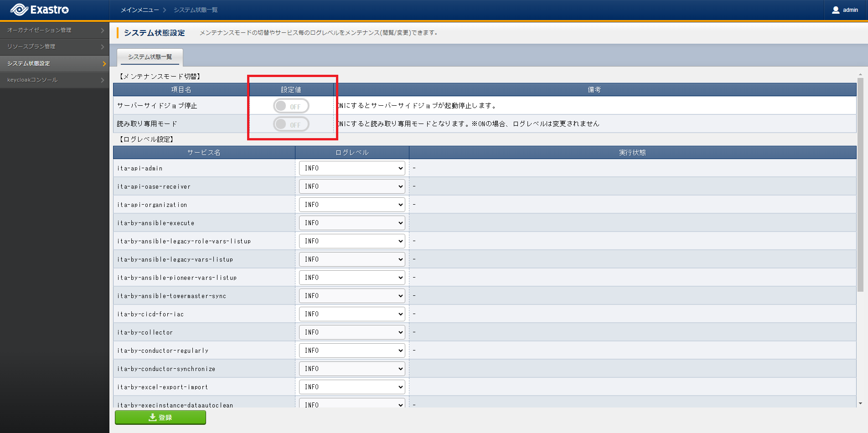Click the リソースプラン管理 chevron arrow
This screenshot has height=433, width=868.
(103, 47)
